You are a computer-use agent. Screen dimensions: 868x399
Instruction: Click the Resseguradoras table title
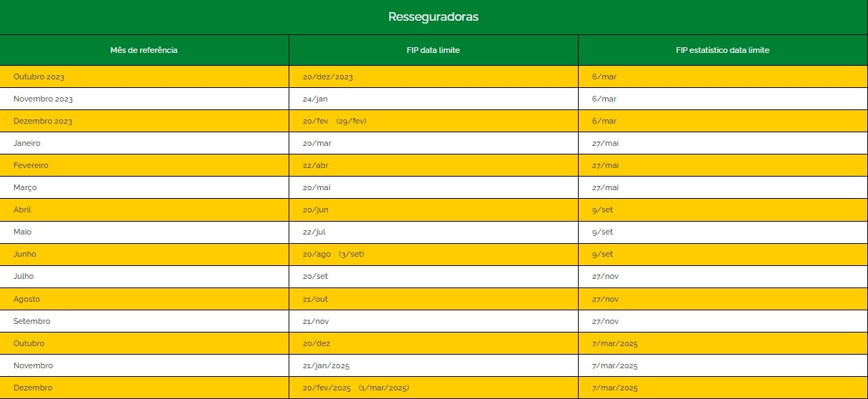tap(434, 16)
